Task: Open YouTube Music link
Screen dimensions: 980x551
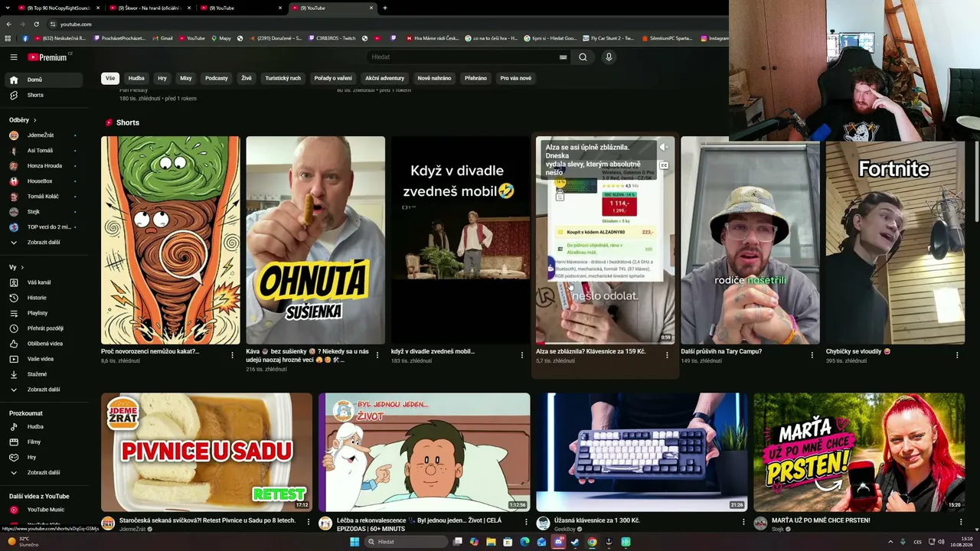Action: click(x=43, y=510)
